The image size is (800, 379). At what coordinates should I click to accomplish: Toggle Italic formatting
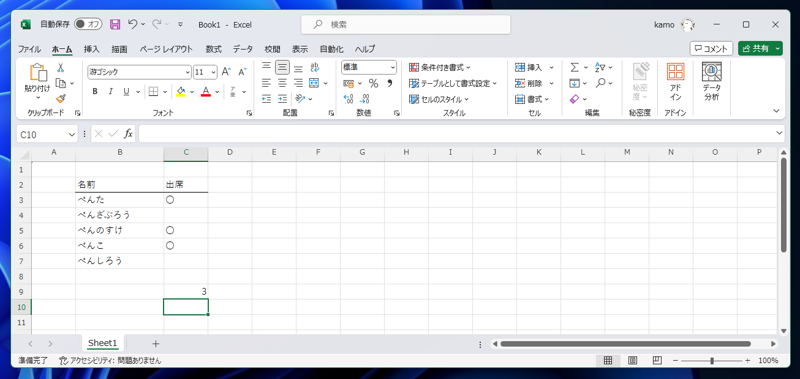(110, 92)
